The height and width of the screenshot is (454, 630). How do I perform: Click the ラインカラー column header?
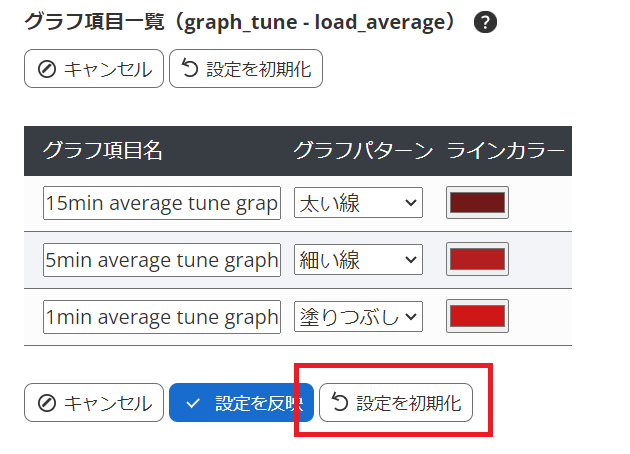tap(506, 150)
